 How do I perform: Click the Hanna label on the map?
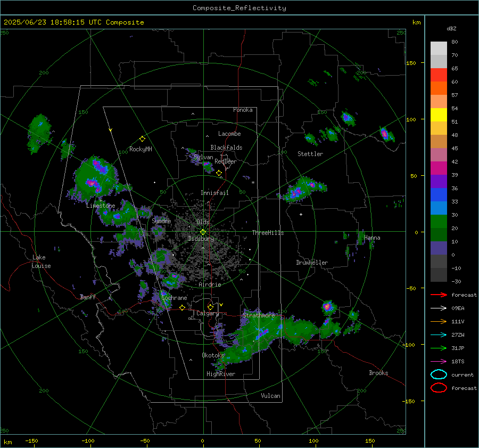pos(372,238)
